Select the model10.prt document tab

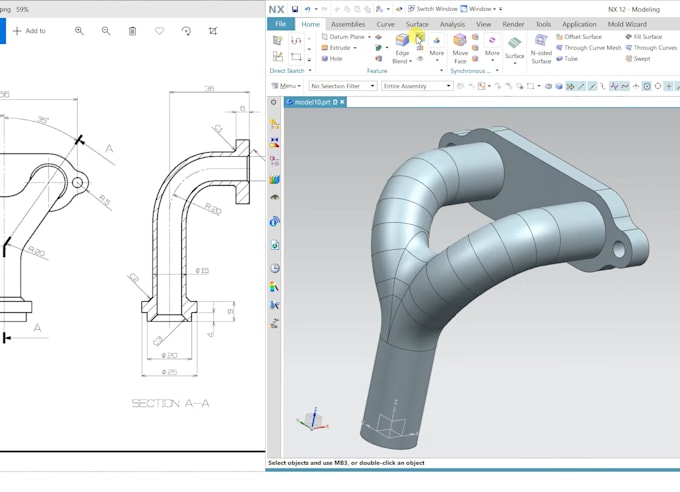(x=315, y=102)
